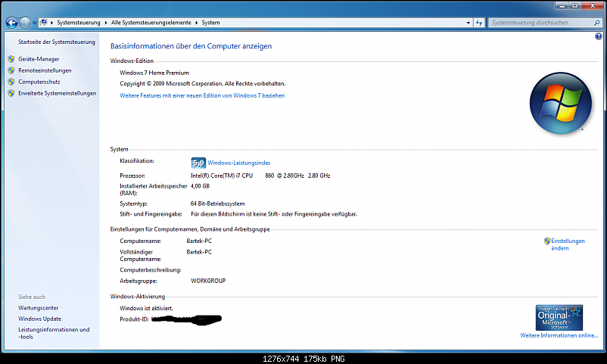Viewport: 607px width, 364px height.
Task: Open Windows-Leistungsindex link
Action: [239, 163]
